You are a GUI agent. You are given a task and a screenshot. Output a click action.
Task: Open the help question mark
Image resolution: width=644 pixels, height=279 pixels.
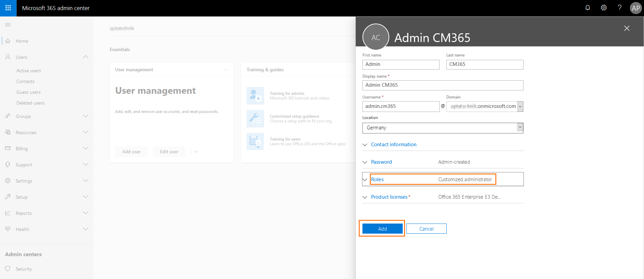click(620, 8)
